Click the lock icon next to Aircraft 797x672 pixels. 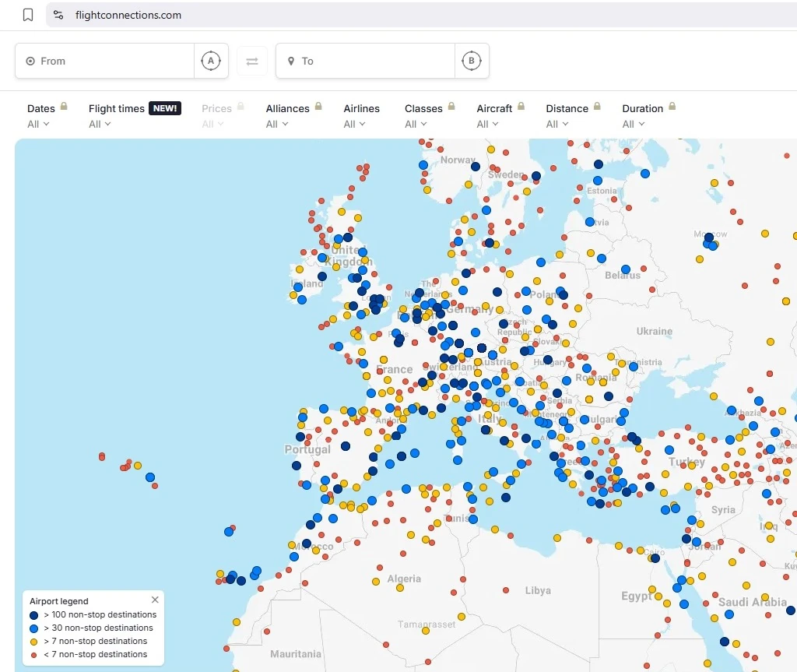[x=521, y=107]
